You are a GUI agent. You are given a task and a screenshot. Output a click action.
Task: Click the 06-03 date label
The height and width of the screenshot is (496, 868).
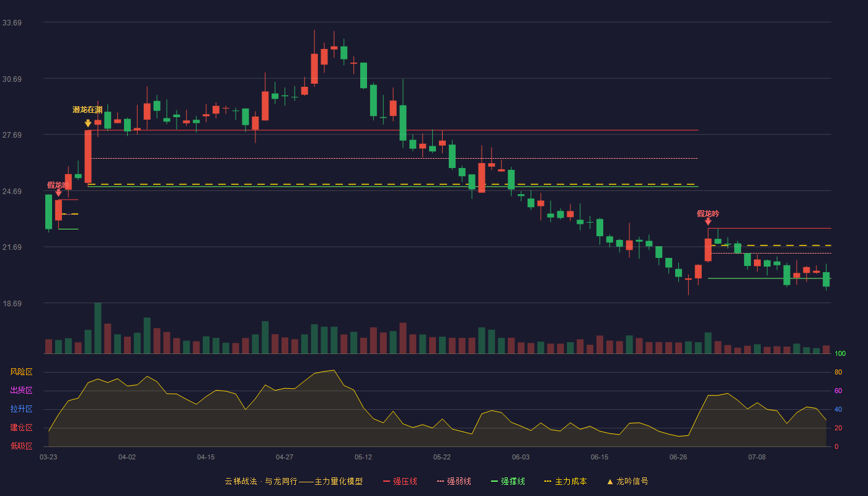521,457
